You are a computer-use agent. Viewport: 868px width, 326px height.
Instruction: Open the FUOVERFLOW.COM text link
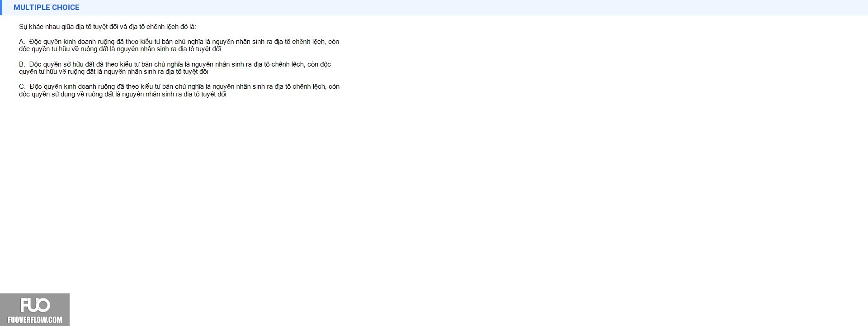coord(35,320)
